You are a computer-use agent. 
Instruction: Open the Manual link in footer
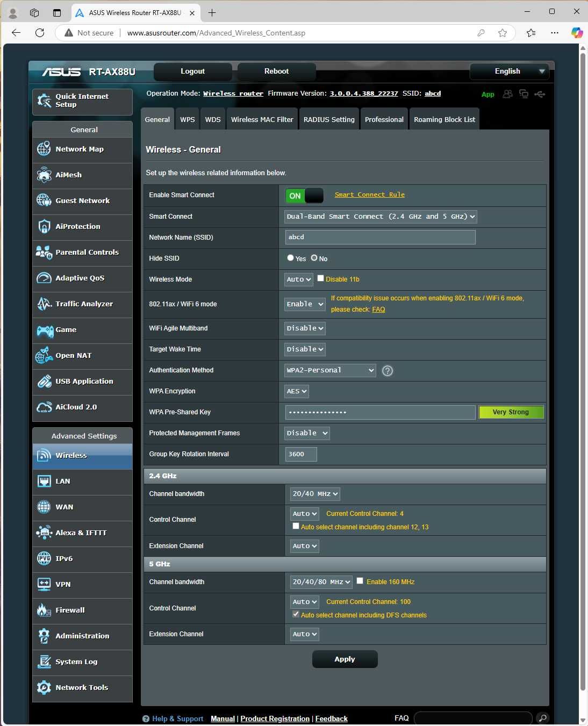click(x=223, y=718)
